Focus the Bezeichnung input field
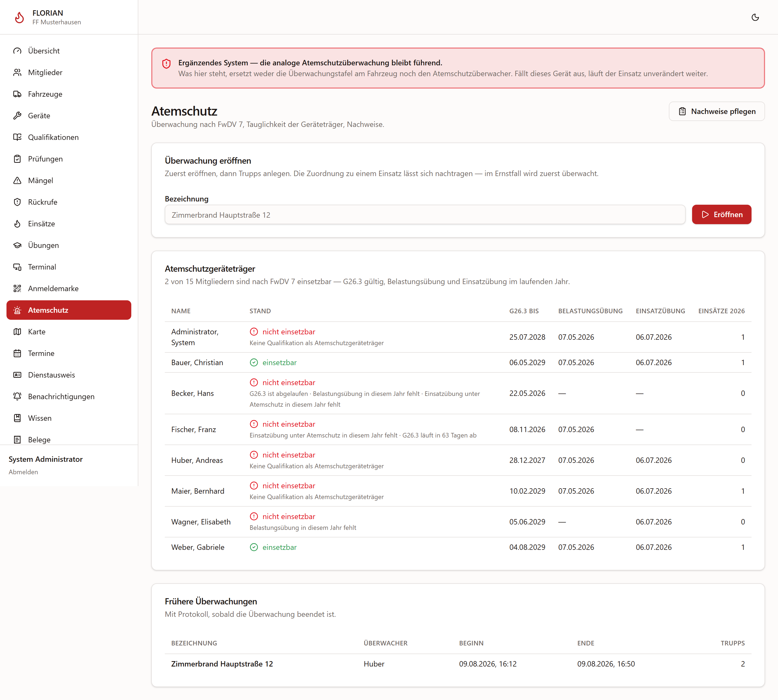The height and width of the screenshot is (700, 778). pyautogui.click(x=425, y=215)
